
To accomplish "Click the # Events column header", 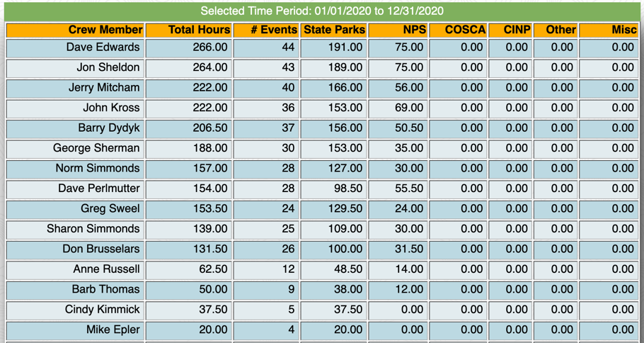I will click(x=274, y=30).
